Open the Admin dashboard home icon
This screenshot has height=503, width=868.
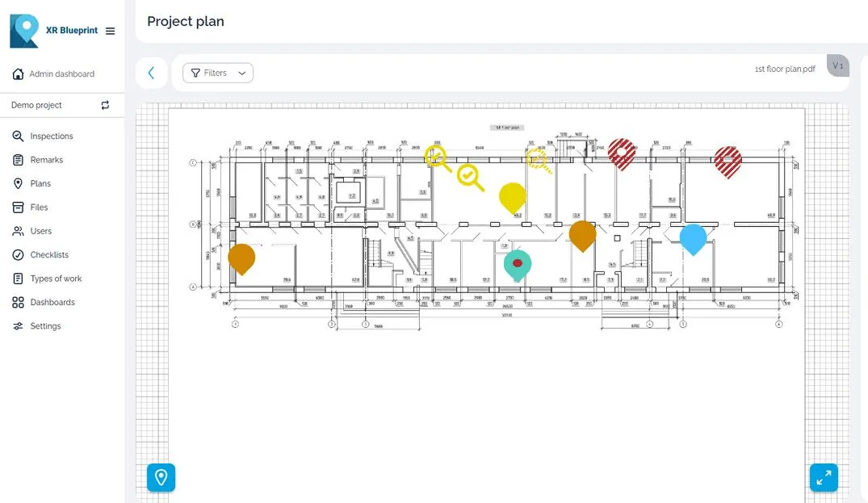pyautogui.click(x=19, y=73)
